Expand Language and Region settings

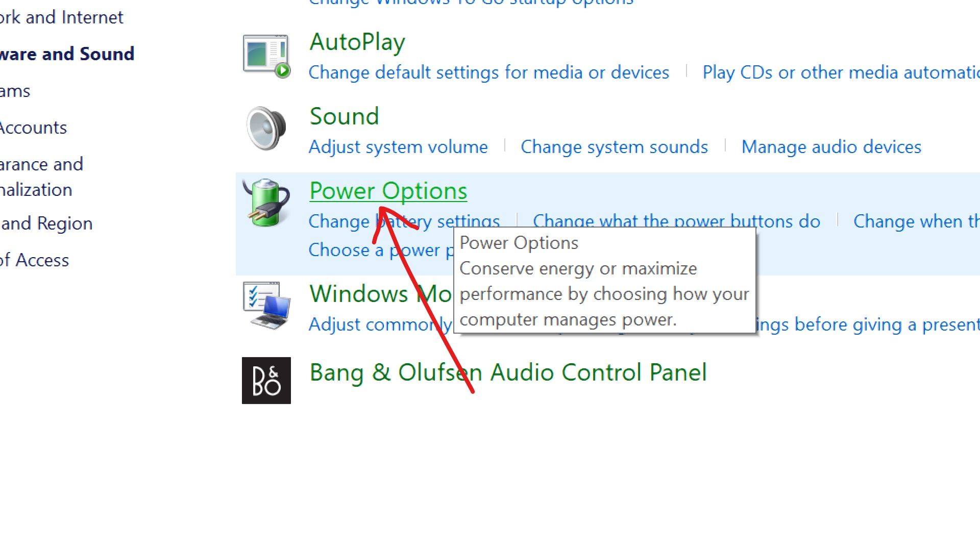46,222
